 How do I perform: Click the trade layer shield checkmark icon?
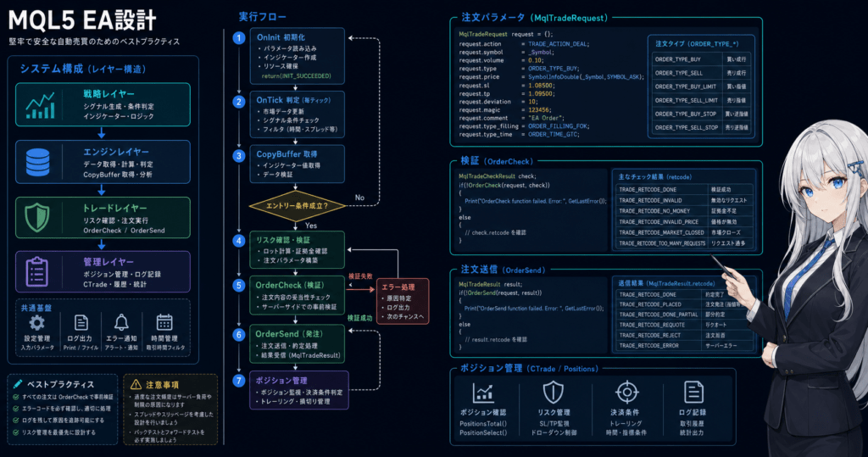[x=37, y=217]
